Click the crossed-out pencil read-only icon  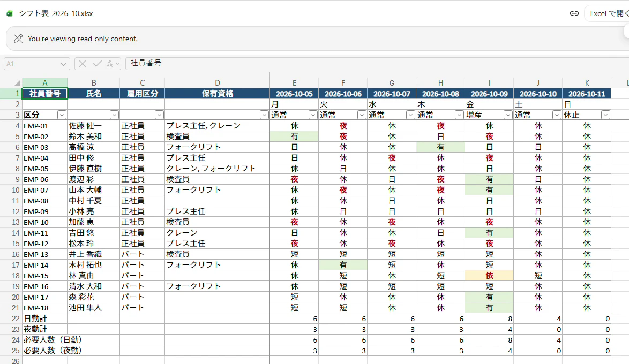point(18,39)
